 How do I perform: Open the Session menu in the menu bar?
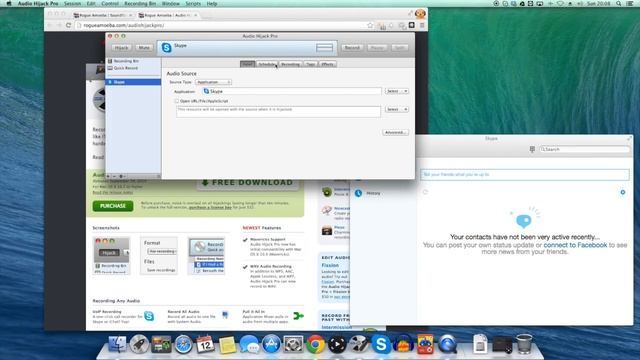tap(72, 3)
